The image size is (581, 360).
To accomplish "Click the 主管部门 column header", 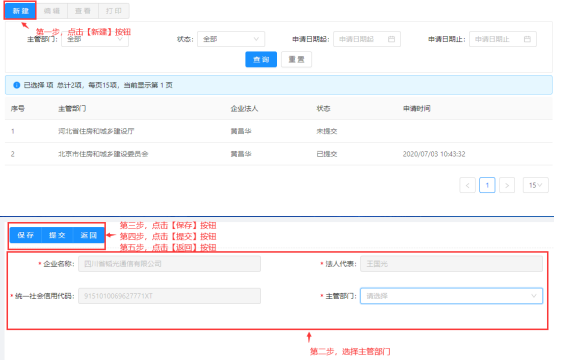I will pos(72,109).
